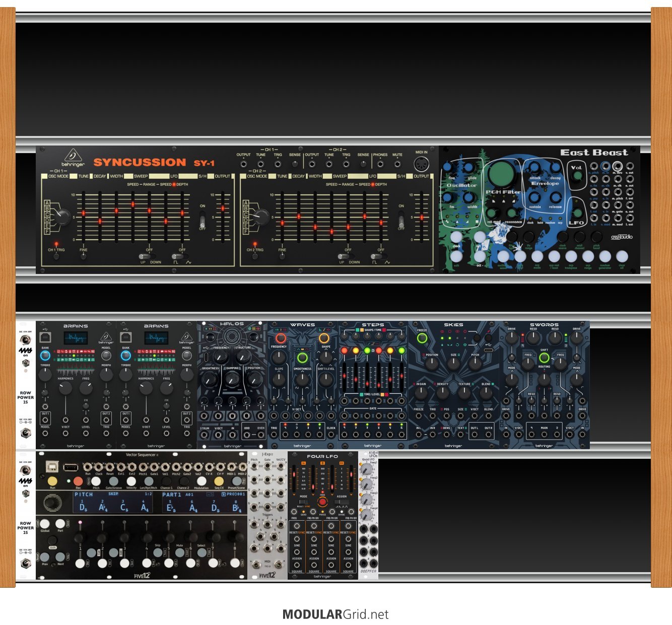Click the Syncussion CH 1 OSC MODE selector knob
This screenshot has height=625, width=672.
62,217
